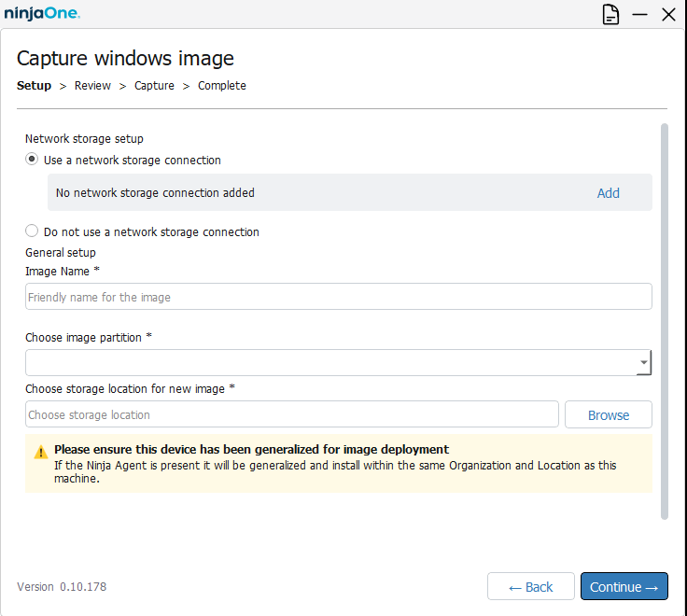Click Add to add network storage connection
Screen dimensions: 687x616
(x=608, y=193)
